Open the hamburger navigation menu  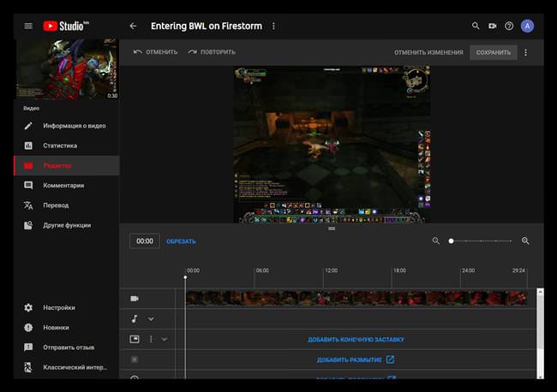28,26
